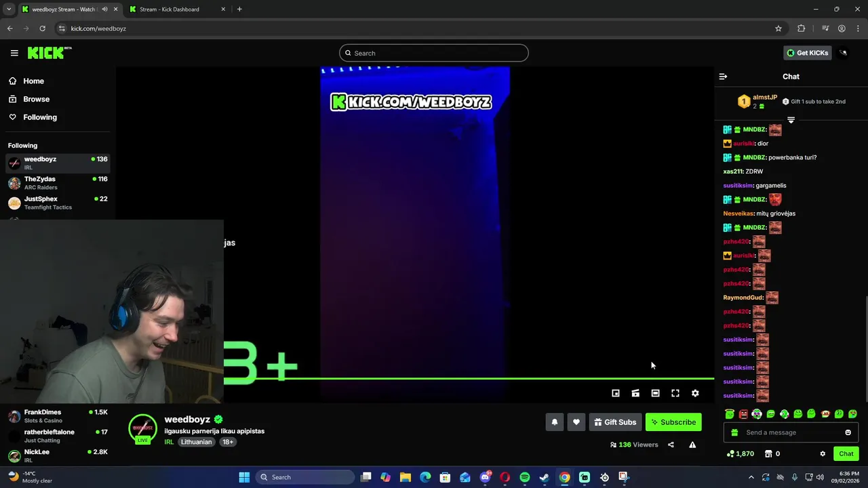Open ratherbleftalone recommended channel

[58, 436]
